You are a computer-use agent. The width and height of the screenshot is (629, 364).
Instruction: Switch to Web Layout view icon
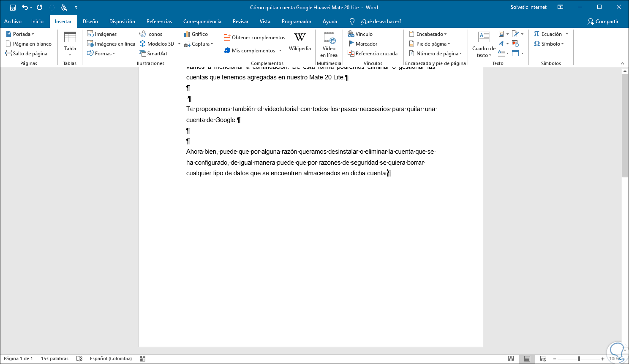pos(543,359)
